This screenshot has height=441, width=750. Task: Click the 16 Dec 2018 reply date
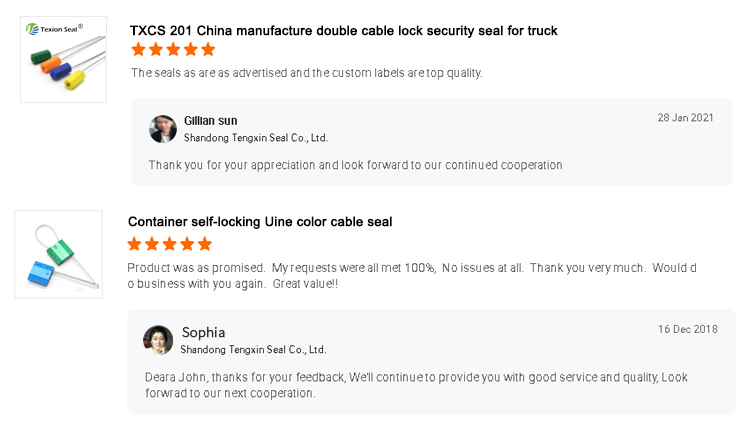click(x=687, y=329)
